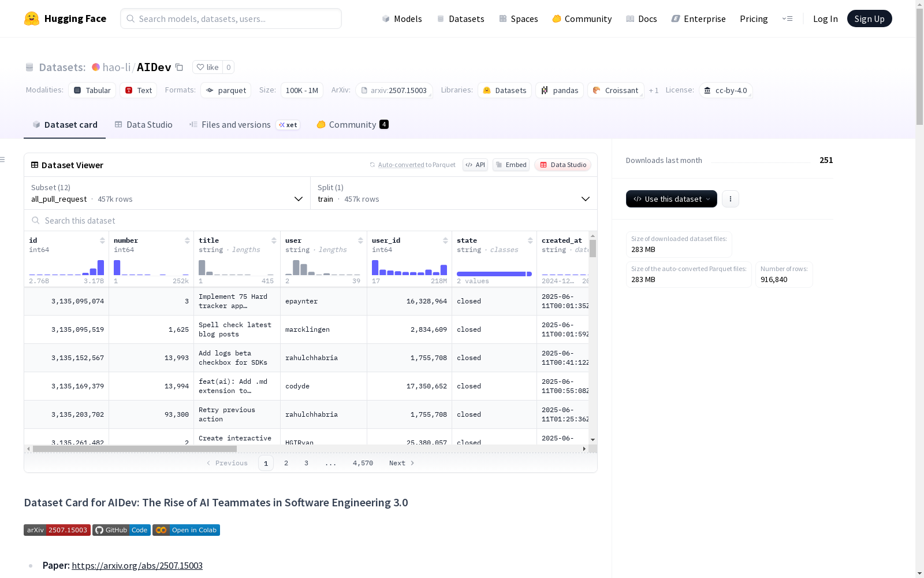Click the sort icon on number column
Image resolution: width=924 pixels, height=578 pixels.
pos(187,240)
